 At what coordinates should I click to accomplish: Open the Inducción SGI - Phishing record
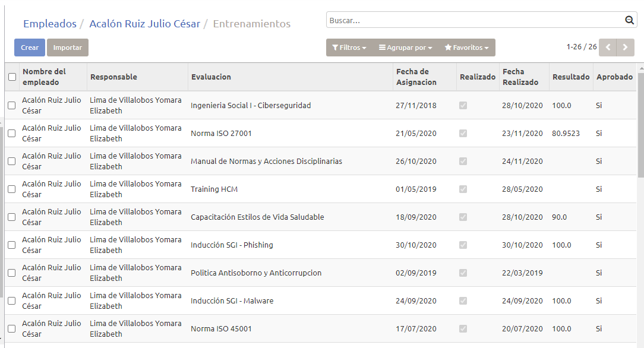pyautogui.click(x=232, y=245)
